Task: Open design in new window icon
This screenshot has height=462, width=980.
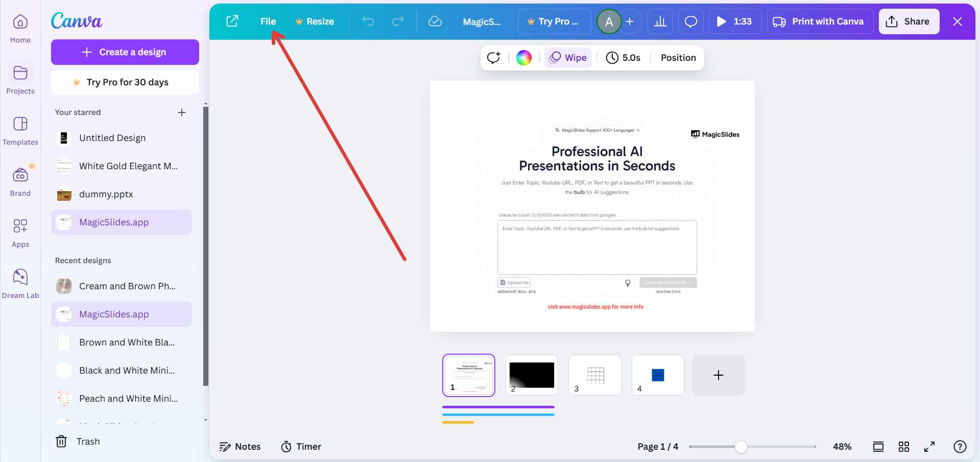Action: (x=232, y=21)
